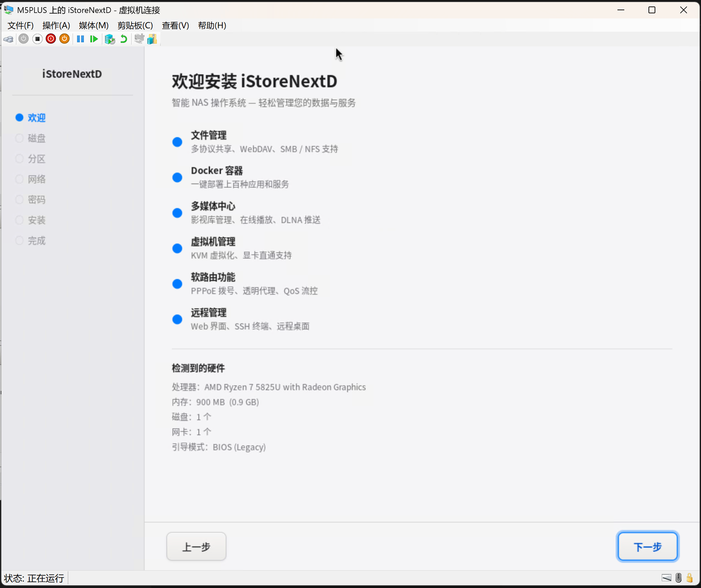The image size is (701, 588).
Task: Click the lock icon in the status bar
Action: pyautogui.click(x=689, y=577)
